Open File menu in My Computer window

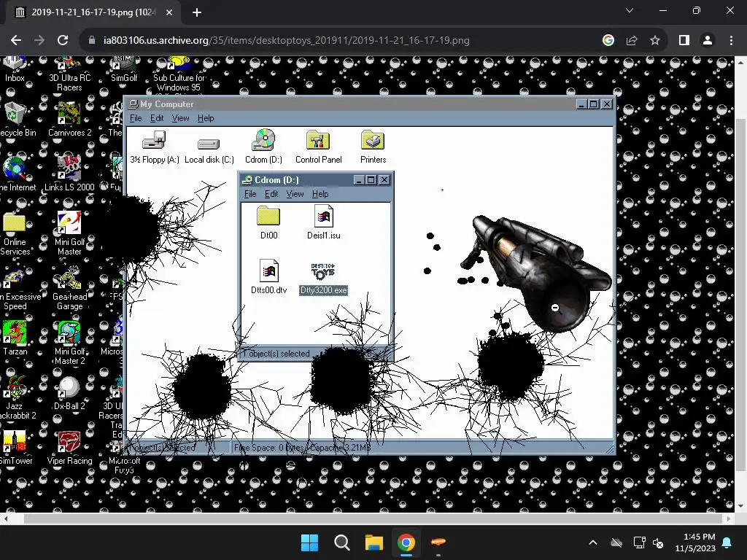pyautogui.click(x=136, y=118)
